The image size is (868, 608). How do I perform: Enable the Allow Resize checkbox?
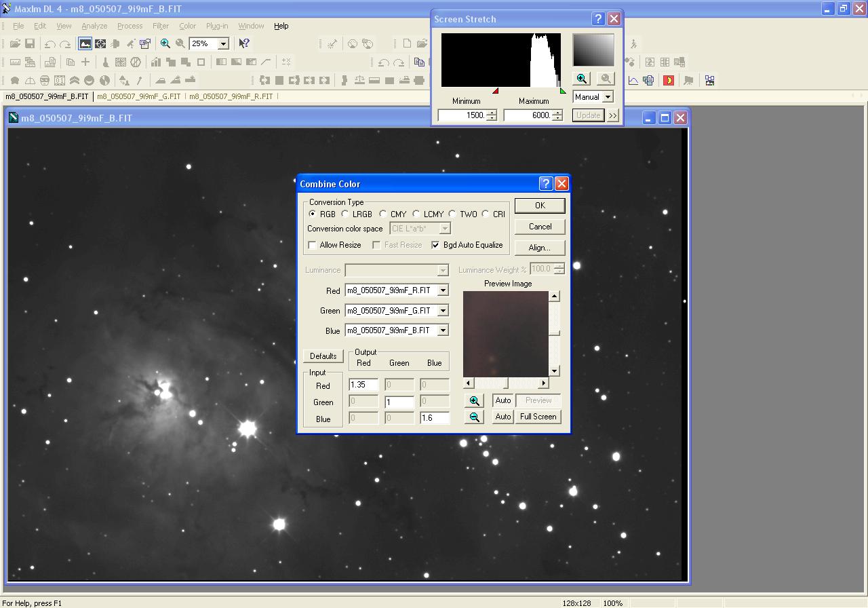(313, 245)
